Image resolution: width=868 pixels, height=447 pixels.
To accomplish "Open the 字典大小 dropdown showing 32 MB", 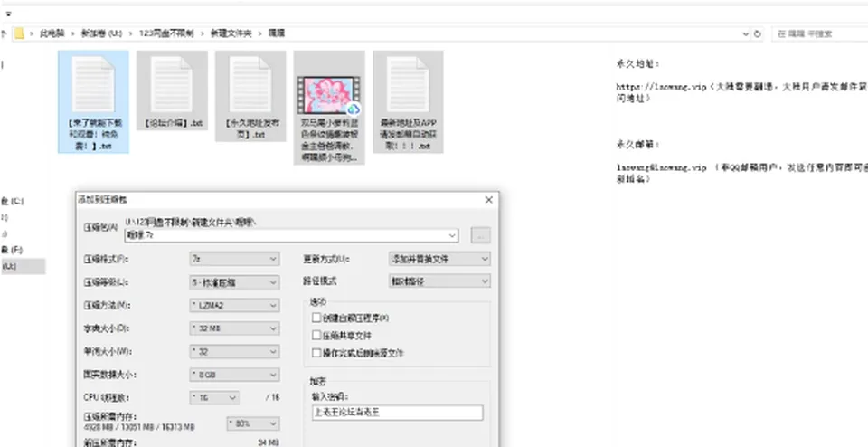I will [235, 328].
